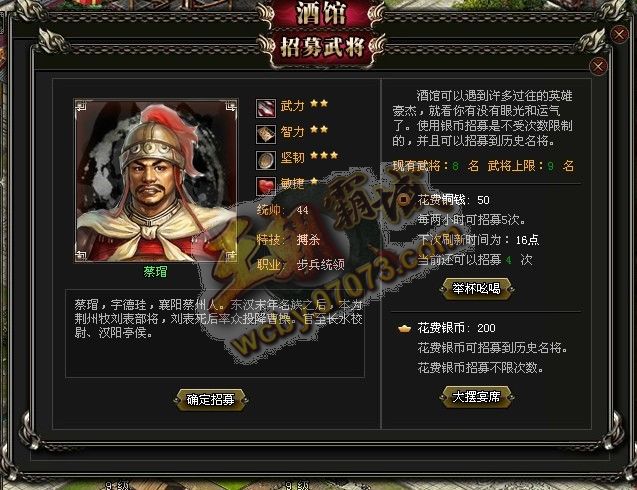This screenshot has height=490, width=637.
Task: Click the 大摆宴席 banquet button
Action: [477, 397]
